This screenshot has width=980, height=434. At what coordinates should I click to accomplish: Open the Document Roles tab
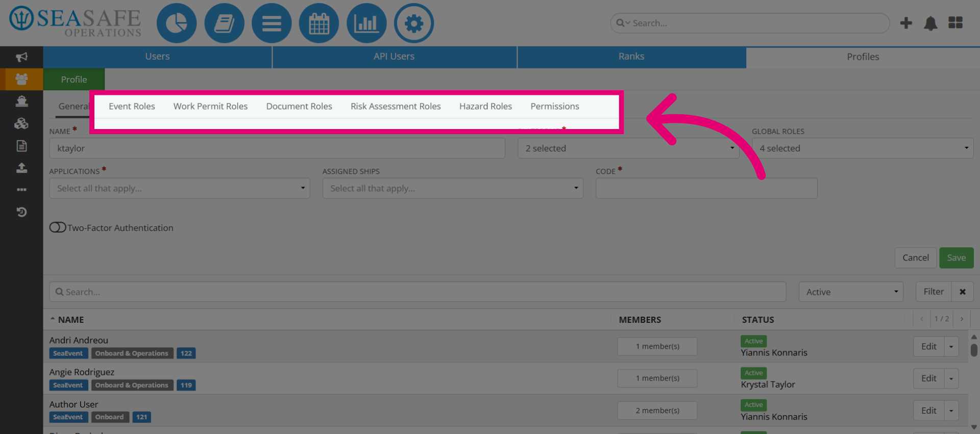coord(299,106)
